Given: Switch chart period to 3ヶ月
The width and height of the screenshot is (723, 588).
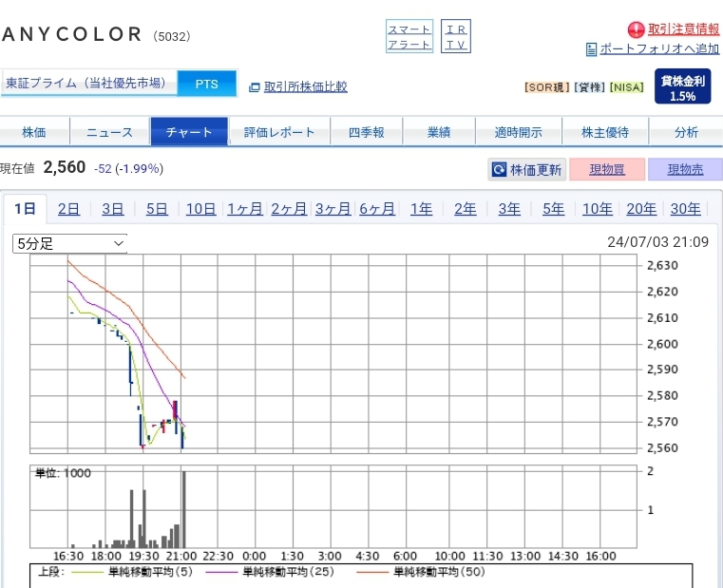Looking at the screenshot, I should pos(333,209).
